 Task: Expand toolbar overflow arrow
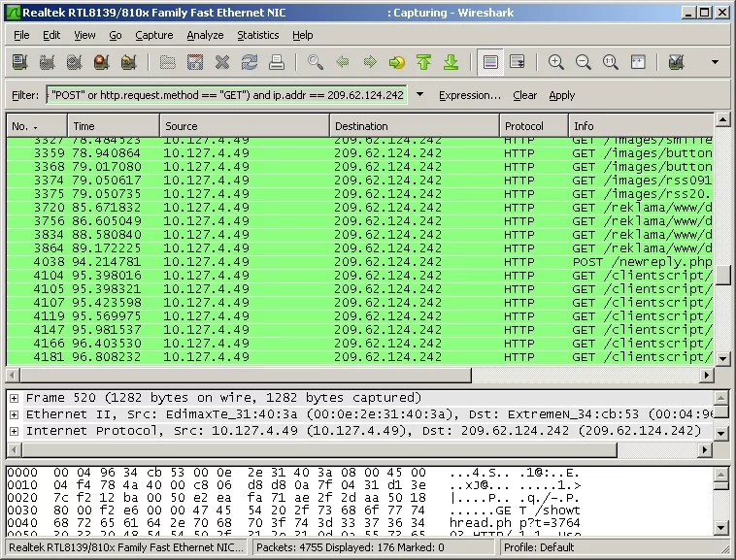(715, 62)
